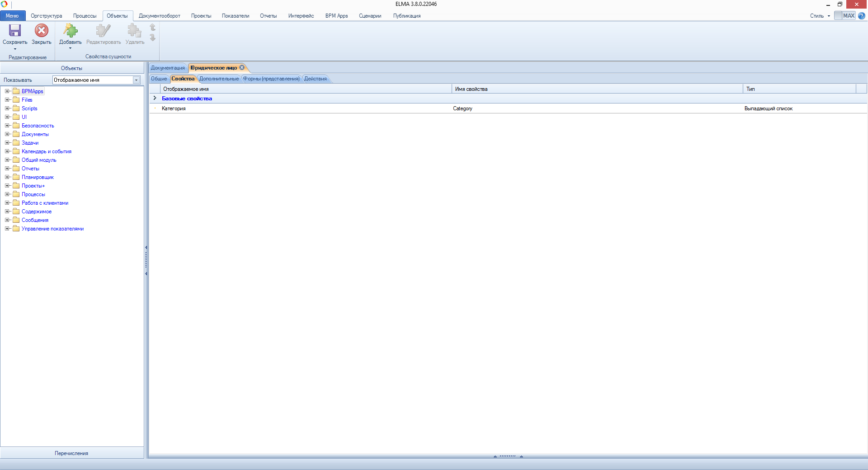Click the Edit (Редактировать) property icon
Image resolution: width=868 pixels, height=470 pixels.
pyautogui.click(x=103, y=31)
